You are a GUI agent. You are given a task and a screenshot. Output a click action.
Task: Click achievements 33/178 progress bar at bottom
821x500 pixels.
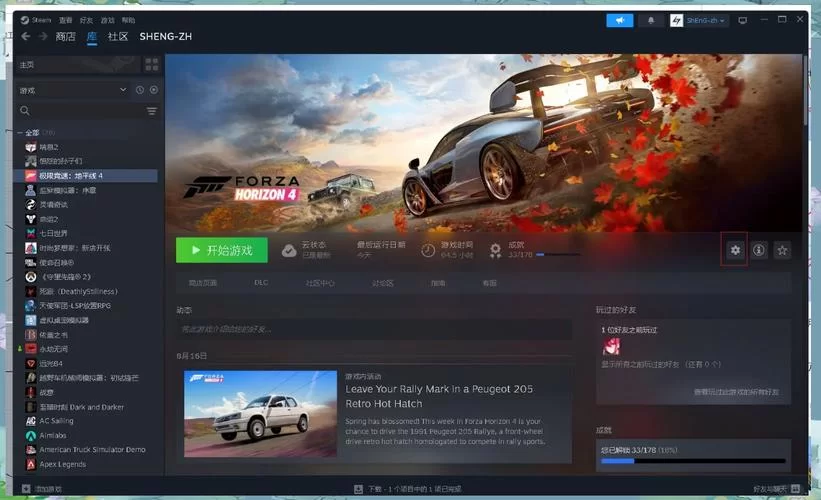(x=693, y=461)
